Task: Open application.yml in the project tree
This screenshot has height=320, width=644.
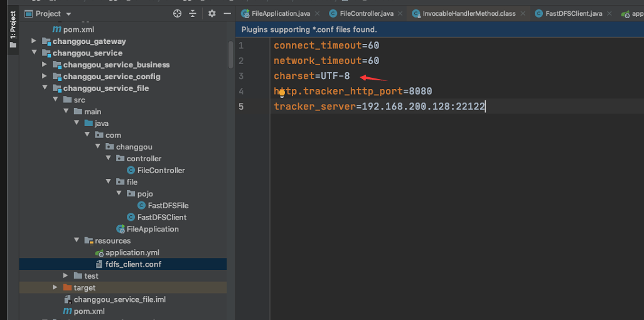Action: click(x=132, y=253)
